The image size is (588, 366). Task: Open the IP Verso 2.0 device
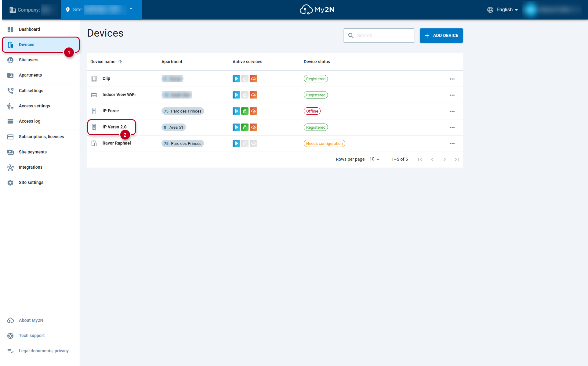pyautogui.click(x=114, y=127)
